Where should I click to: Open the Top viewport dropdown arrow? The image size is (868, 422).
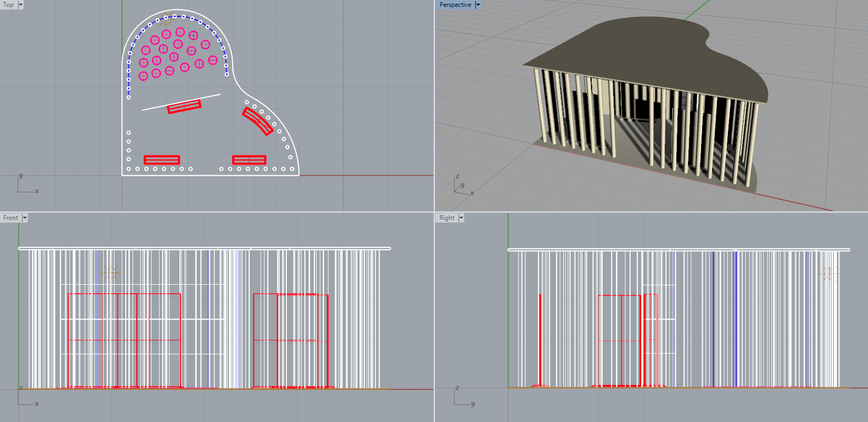click(21, 5)
